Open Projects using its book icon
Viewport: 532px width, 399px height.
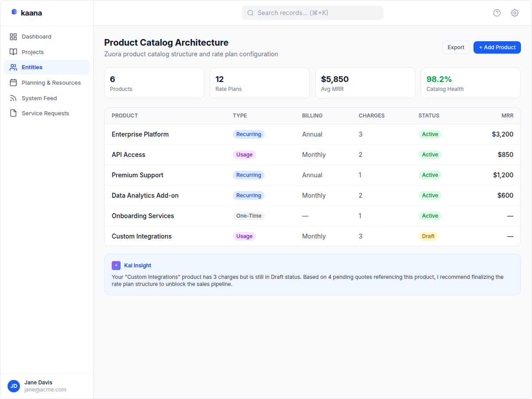pos(14,52)
